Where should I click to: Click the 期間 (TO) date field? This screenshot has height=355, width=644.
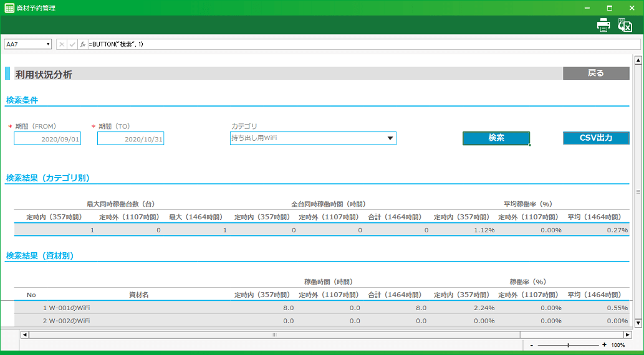coord(130,139)
